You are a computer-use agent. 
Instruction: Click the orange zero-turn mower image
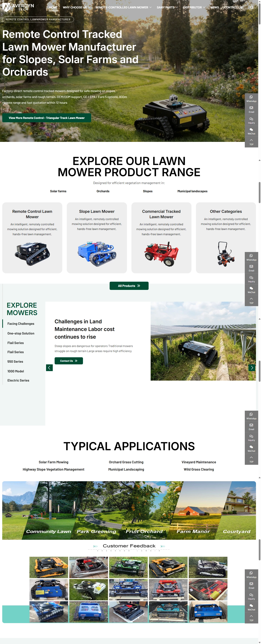[x=226, y=254]
